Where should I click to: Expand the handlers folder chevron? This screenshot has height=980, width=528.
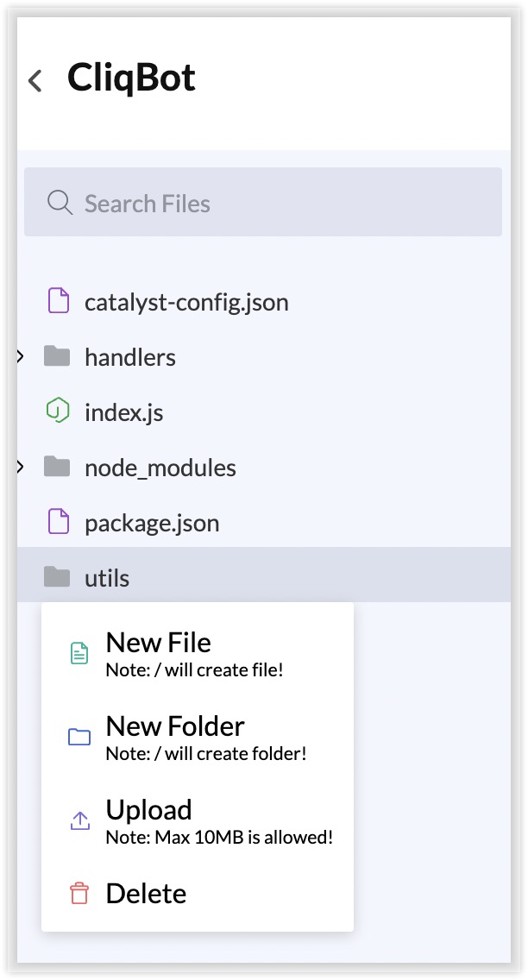coord(20,356)
